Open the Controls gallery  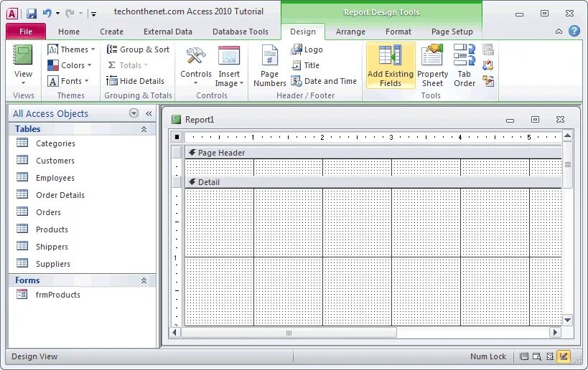(x=196, y=65)
